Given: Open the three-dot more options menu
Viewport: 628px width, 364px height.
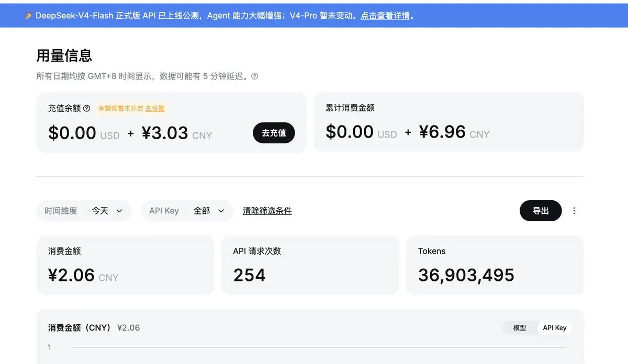Looking at the screenshot, I should (574, 211).
